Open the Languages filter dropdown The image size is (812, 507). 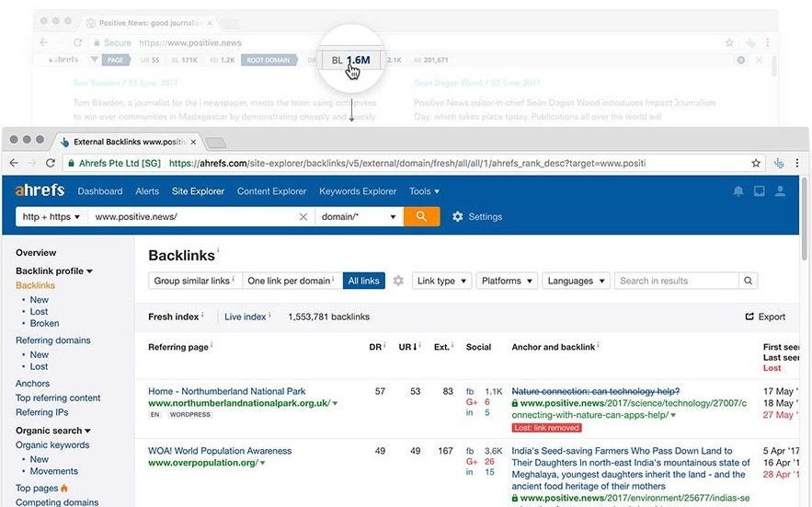(576, 281)
